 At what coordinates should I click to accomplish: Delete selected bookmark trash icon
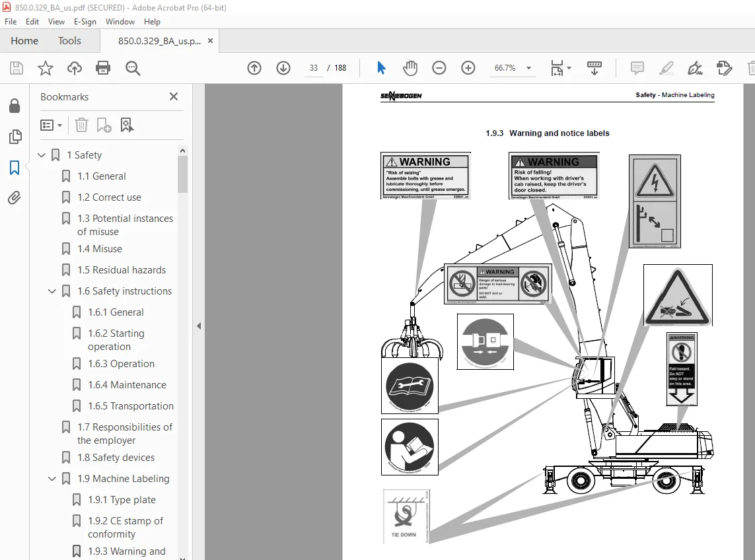[81, 125]
